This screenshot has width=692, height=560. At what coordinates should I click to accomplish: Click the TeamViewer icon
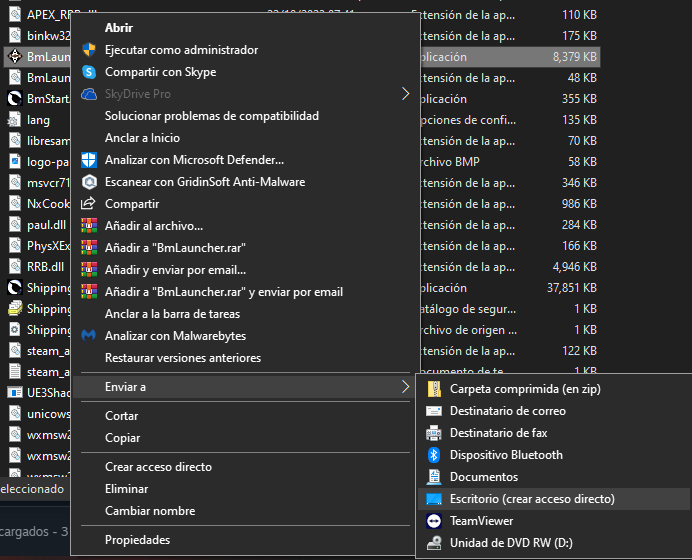(x=434, y=521)
